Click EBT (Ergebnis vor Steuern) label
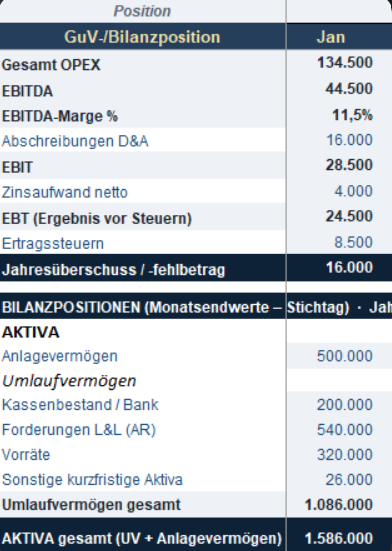 tap(97, 219)
